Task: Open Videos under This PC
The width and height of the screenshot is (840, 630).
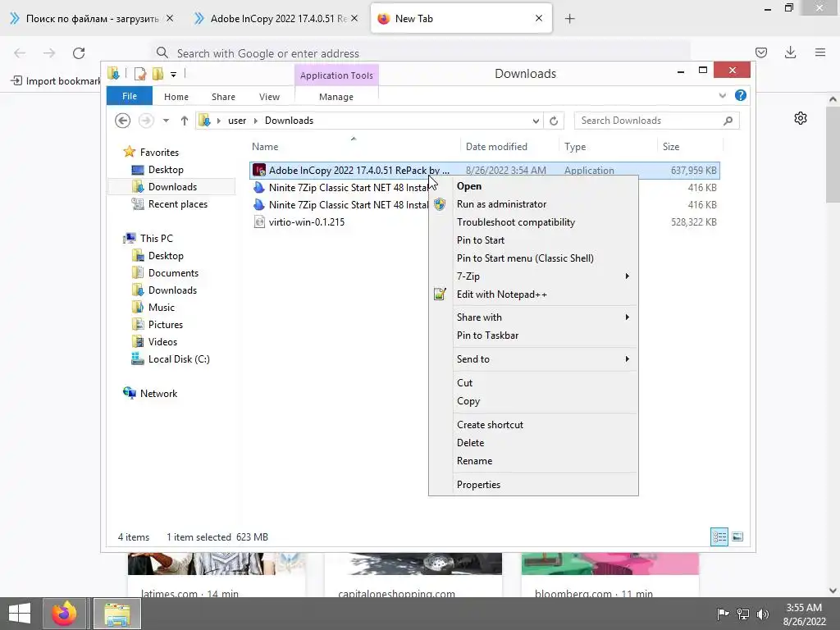Action: [162, 342]
